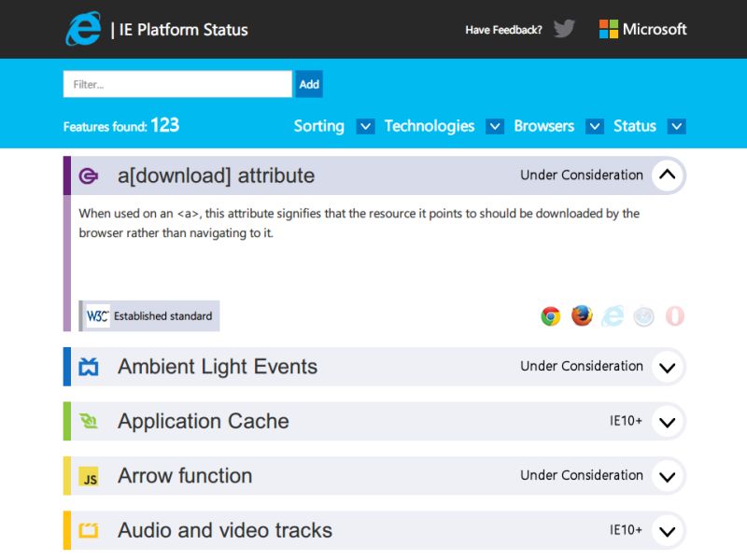Viewport: 747px width, 560px height.
Task: Click the Sorting menu label
Action: [318, 126]
